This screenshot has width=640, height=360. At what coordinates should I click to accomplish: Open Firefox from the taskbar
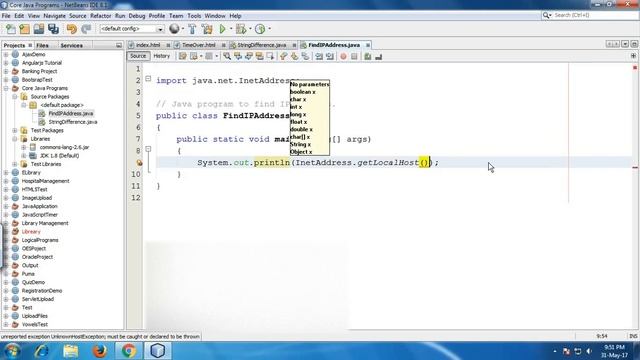[x=100, y=351]
